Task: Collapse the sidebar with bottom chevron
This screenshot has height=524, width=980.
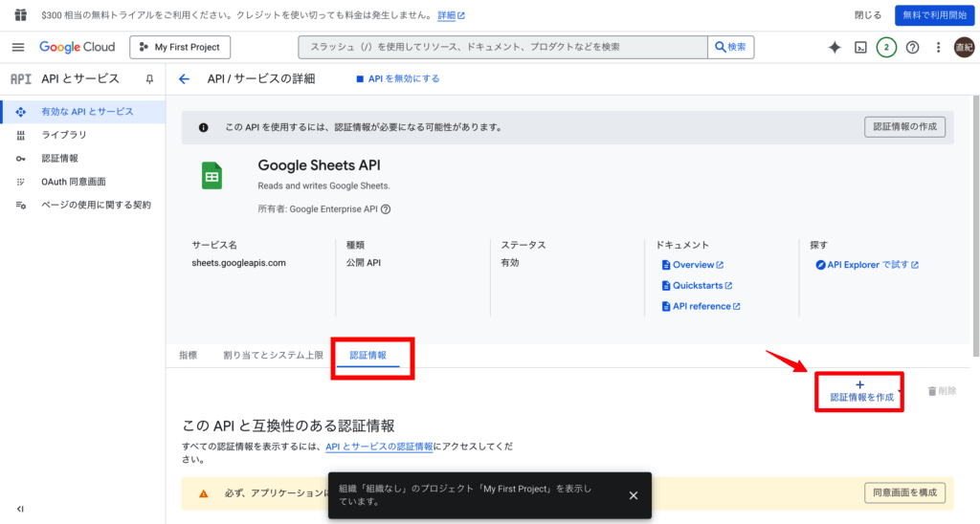Action: (x=20, y=509)
